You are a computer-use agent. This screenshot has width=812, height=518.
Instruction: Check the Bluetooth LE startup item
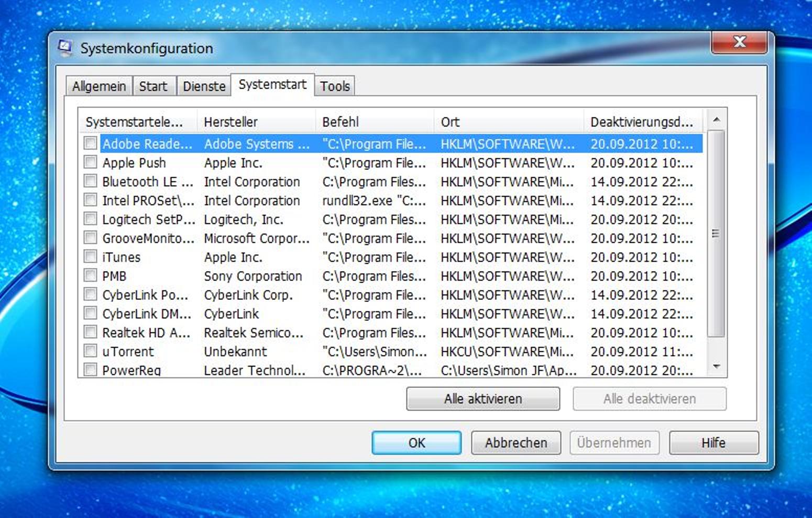pyautogui.click(x=91, y=181)
